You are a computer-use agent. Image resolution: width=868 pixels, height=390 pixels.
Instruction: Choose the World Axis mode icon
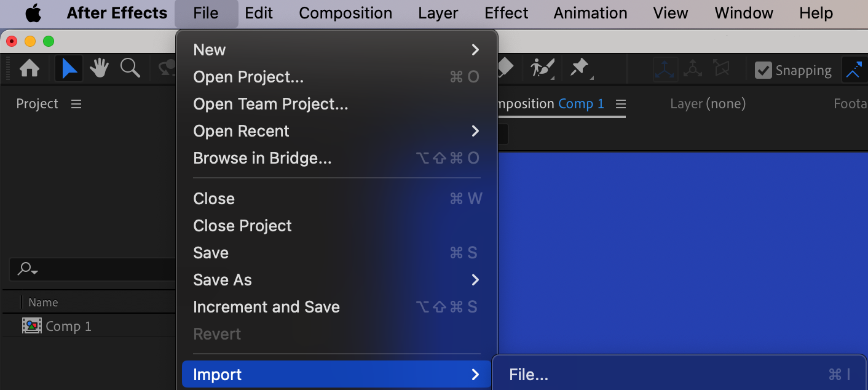693,70
